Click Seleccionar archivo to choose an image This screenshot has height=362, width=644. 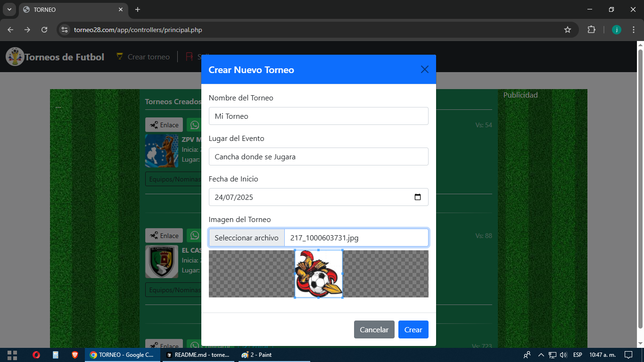(246, 238)
